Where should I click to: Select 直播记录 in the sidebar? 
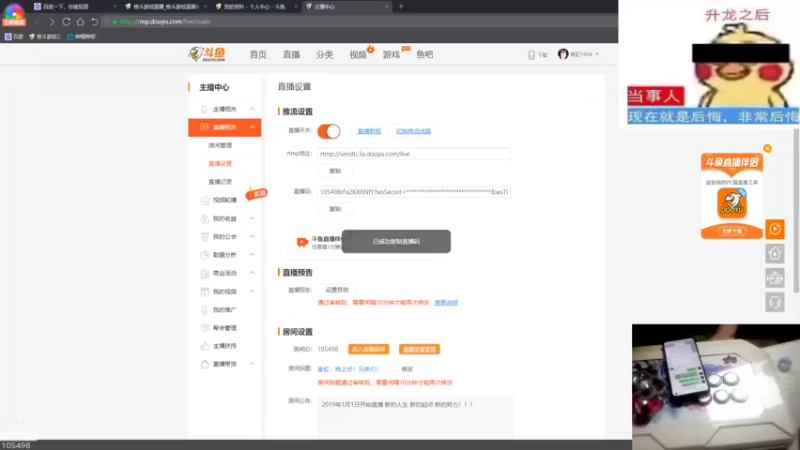(220, 182)
